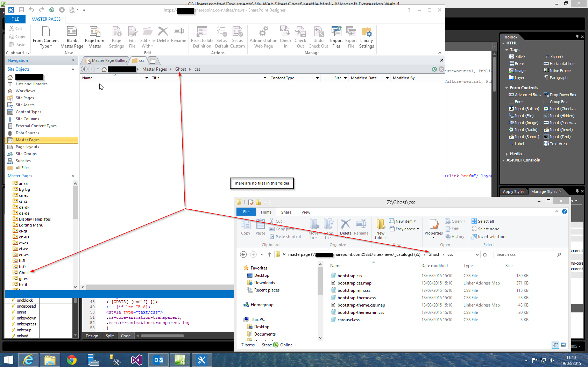
Task: Open the Ghost folder in Master Pages tree
Action: (x=24, y=273)
